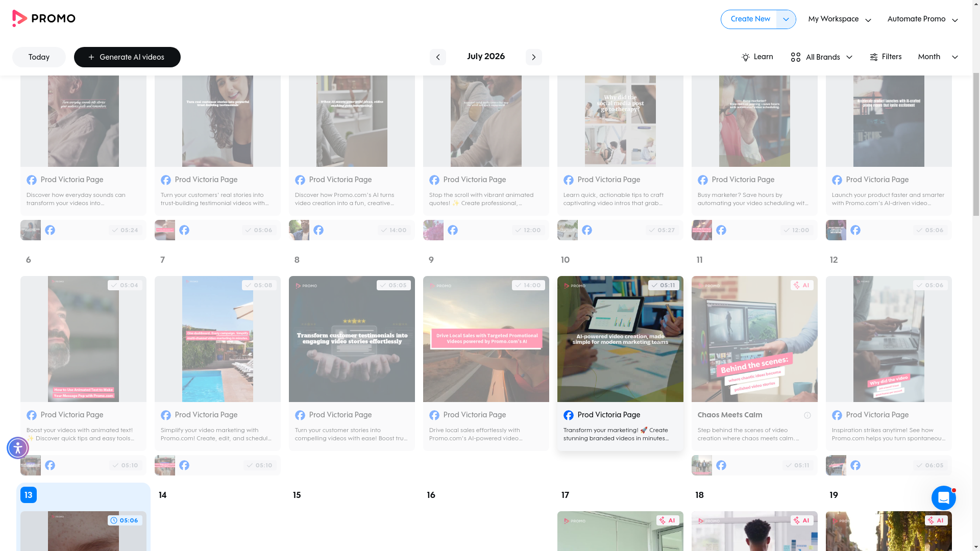Viewport: 980px width, 551px height.
Task: Click day number 9 on the calendar
Action: click(431, 260)
